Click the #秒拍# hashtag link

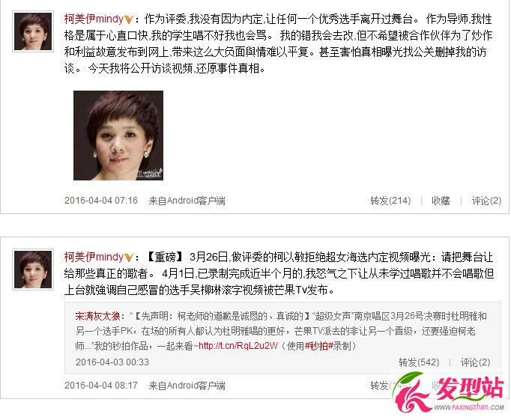click(318, 345)
